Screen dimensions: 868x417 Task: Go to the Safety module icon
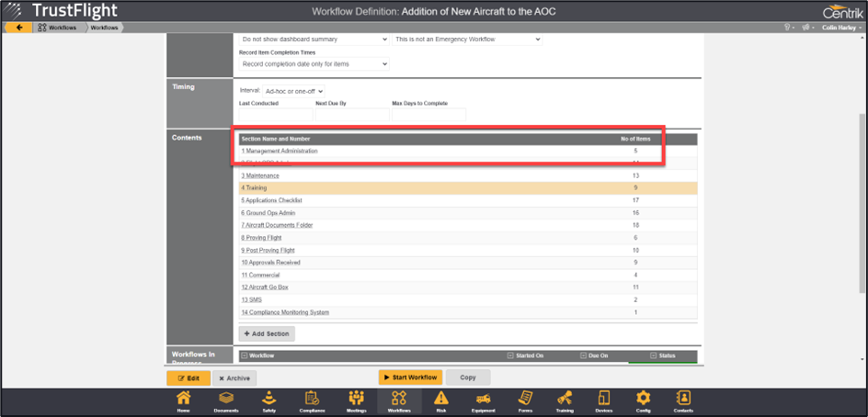268,400
